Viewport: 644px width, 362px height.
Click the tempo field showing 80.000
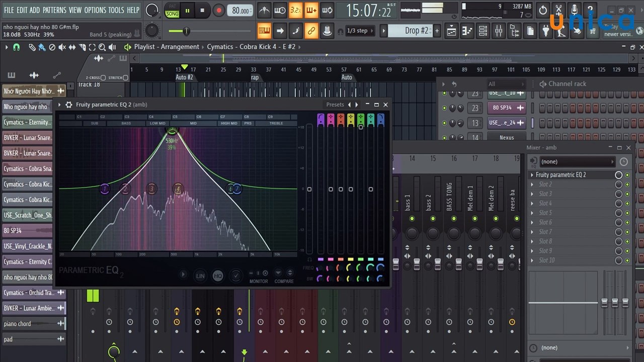click(x=240, y=11)
